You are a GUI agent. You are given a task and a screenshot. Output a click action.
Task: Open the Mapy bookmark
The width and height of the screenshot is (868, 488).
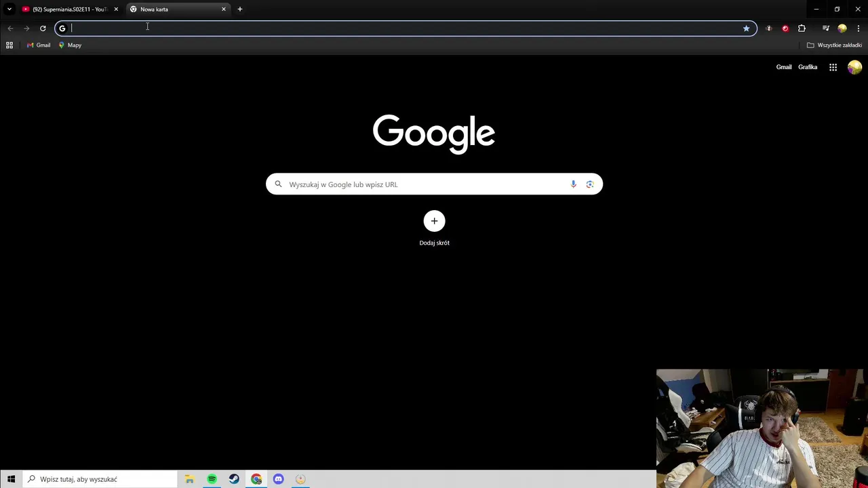coord(70,45)
